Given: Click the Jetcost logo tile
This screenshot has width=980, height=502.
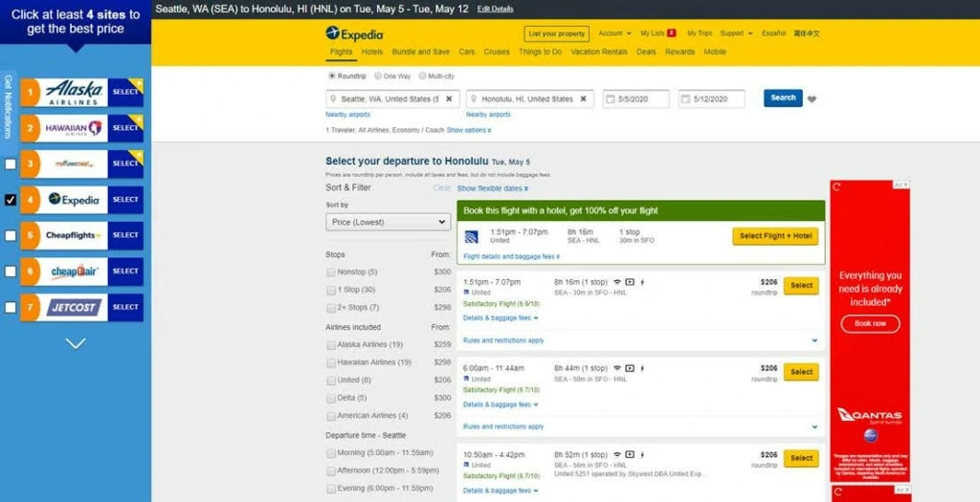Looking at the screenshot, I should pos(74,307).
